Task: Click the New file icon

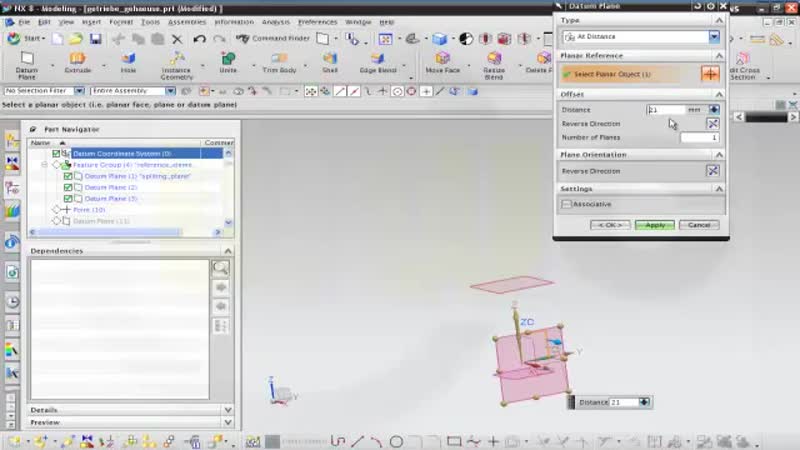Action: pyautogui.click(x=58, y=39)
